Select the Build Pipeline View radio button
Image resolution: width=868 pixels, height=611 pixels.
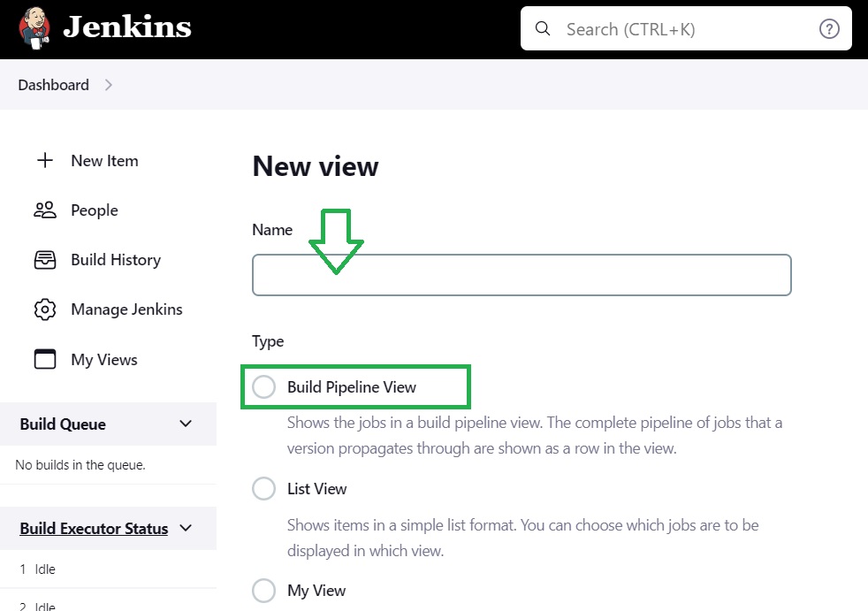click(263, 386)
